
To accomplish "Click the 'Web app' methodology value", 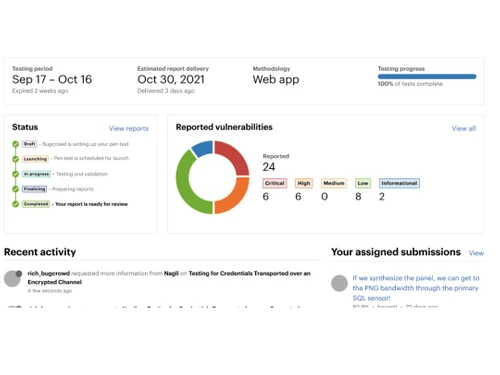I will (276, 79).
